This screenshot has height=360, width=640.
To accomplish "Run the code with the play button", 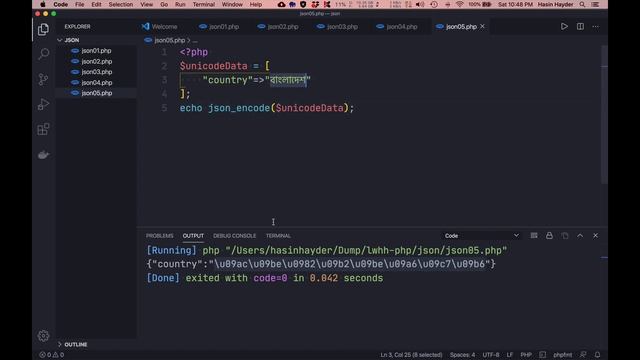I will coord(564,27).
